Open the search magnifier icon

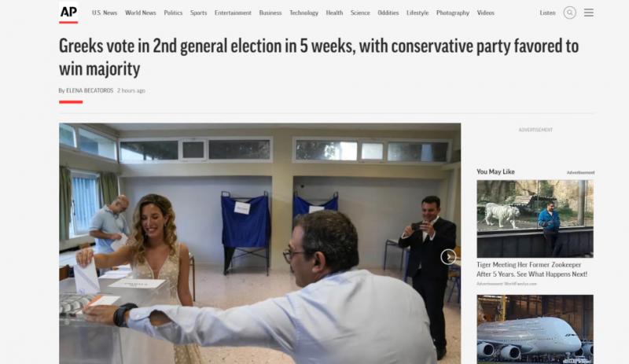click(569, 13)
